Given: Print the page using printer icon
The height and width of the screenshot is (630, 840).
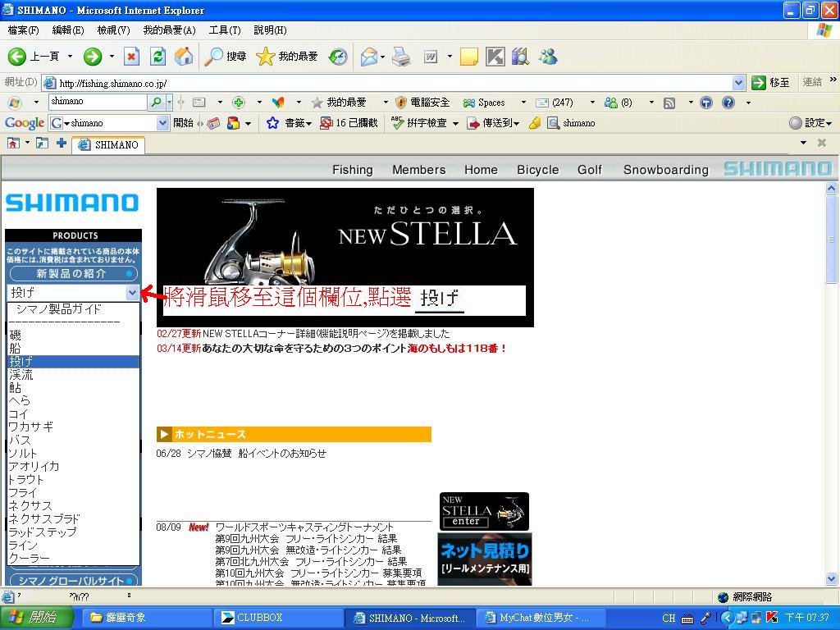Looking at the screenshot, I should pyautogui.click(x=400, y=57).
